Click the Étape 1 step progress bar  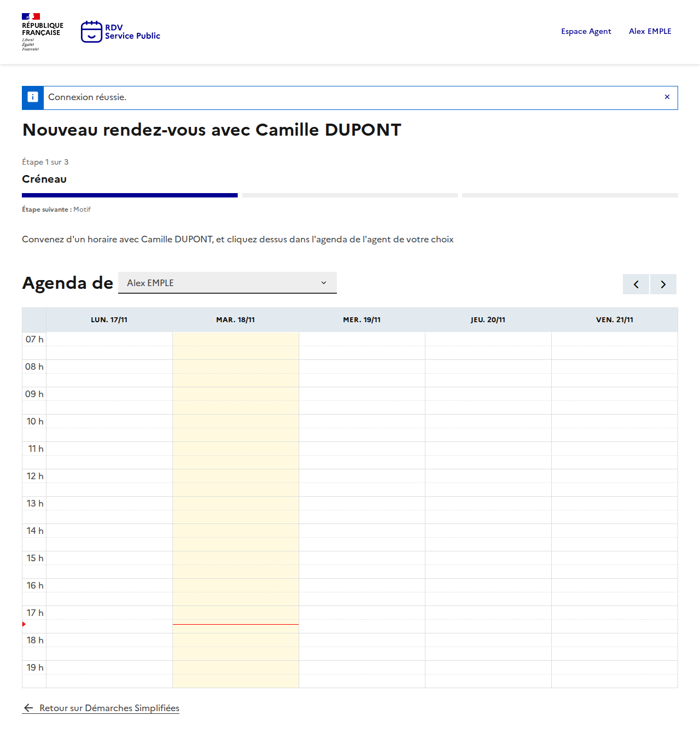point(130,195)
